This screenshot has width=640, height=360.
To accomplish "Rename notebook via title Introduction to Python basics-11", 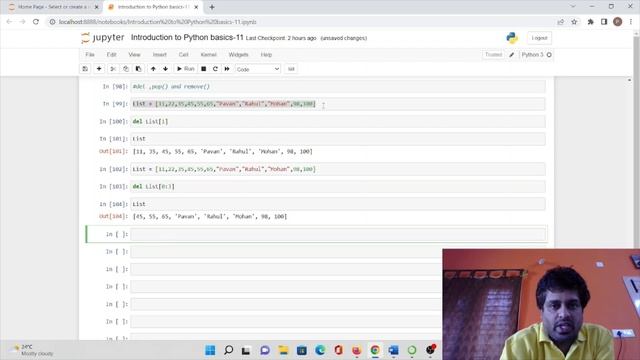I will pyautogui.click(x=187, y=38).
